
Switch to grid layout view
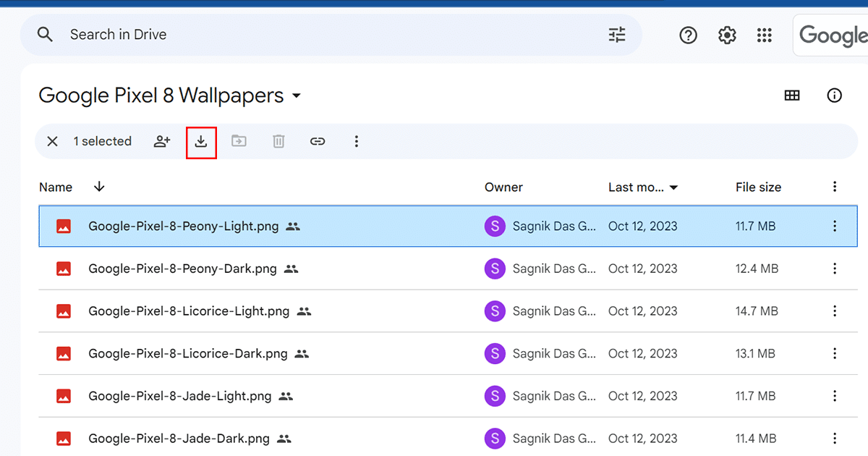792,96
